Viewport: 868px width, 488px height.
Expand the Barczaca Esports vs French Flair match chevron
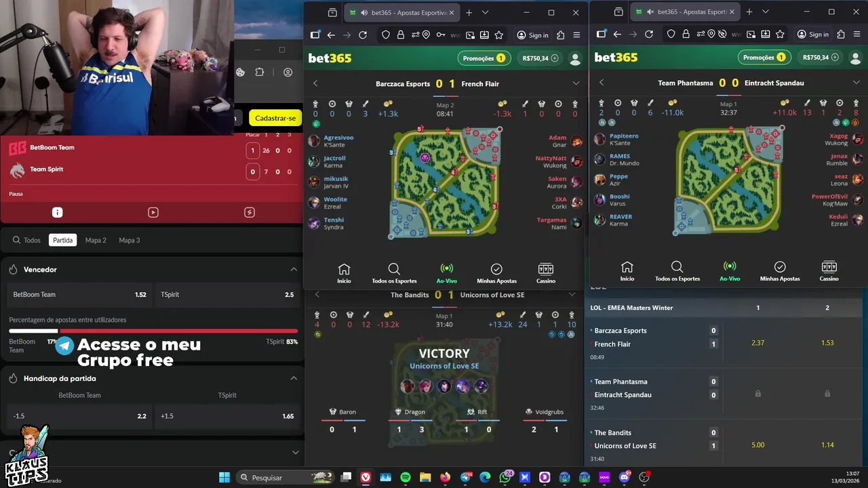[x=576, y=83]
